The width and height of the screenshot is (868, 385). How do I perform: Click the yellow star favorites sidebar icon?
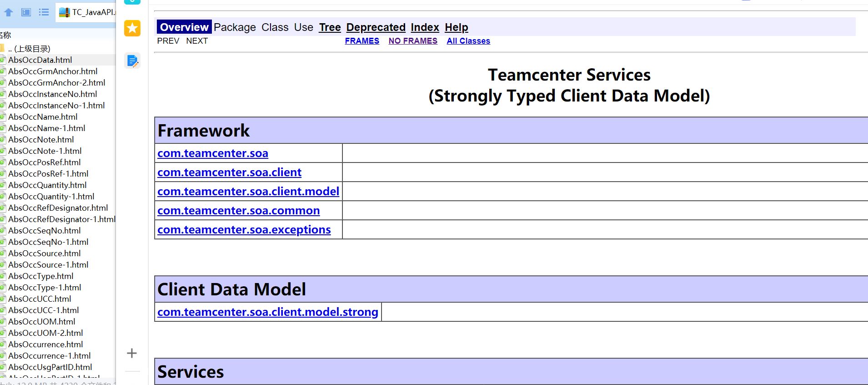[x=132, y=28]
